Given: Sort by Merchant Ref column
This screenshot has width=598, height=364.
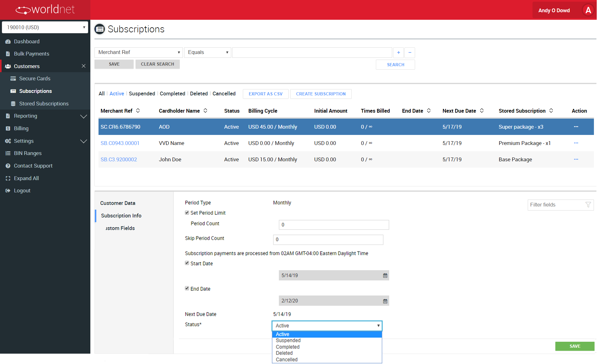Looking at the screenshot, I should 138,110.
